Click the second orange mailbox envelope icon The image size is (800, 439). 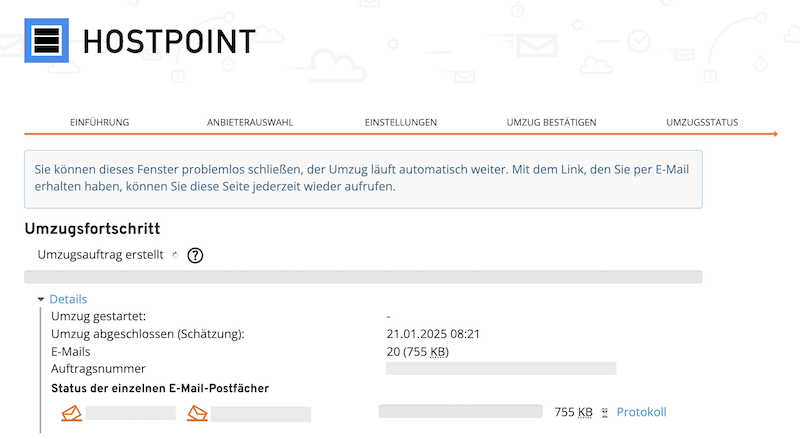pos(197,413)
